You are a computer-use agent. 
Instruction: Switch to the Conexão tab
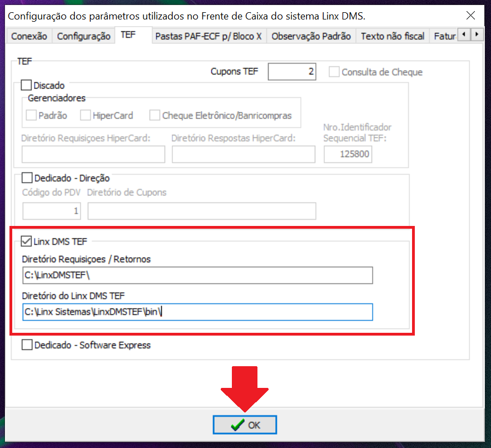[29, 36]
